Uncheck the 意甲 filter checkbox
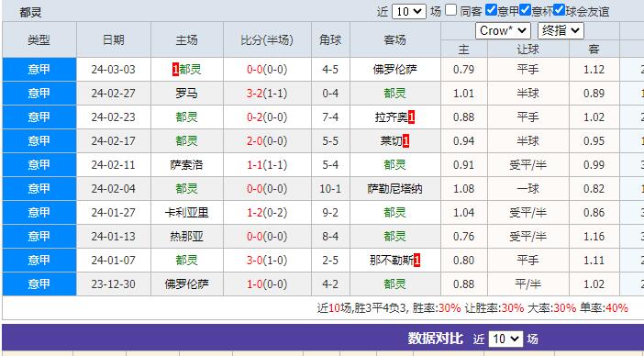This screenshot has width=644, height=356. tap(491, 10)
